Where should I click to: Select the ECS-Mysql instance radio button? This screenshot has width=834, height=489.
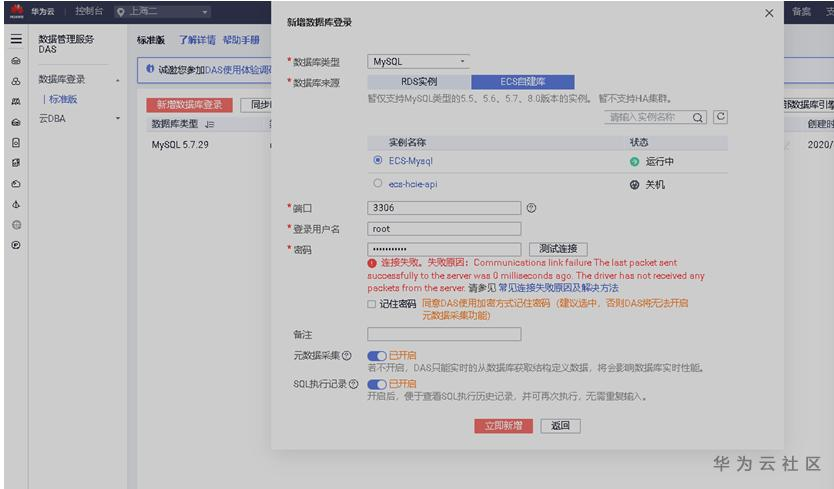[378, 160]
